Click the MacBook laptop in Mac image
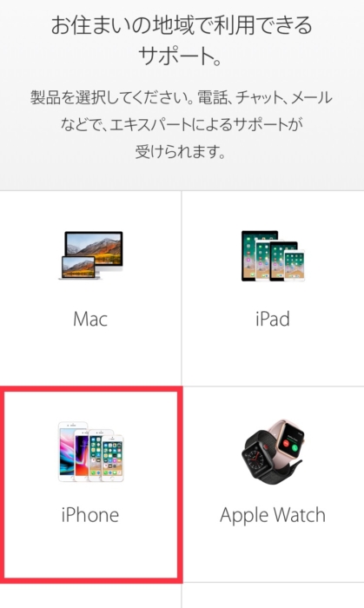 tap(79, 268)
